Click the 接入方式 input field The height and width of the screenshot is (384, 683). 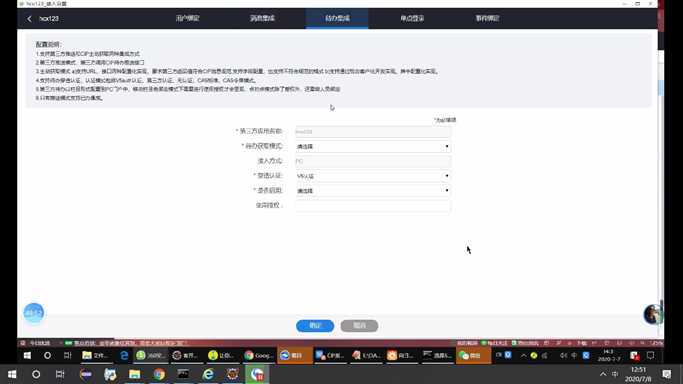pyautogui.click(x=373, y=161)
